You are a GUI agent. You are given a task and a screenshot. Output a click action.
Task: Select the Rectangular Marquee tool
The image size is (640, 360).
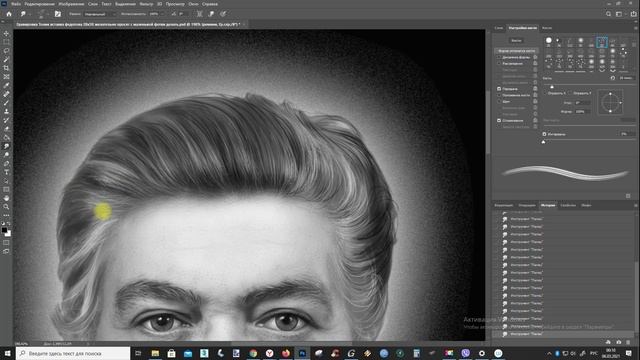(6, 42)
